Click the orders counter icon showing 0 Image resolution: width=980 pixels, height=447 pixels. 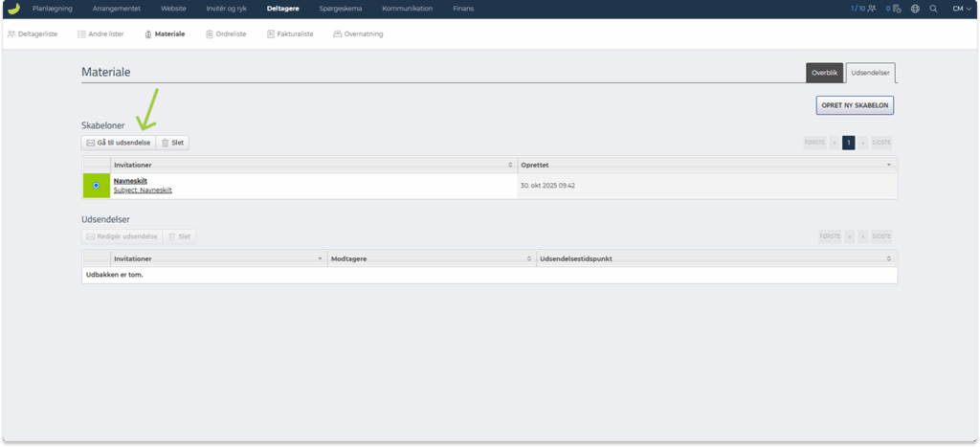(x=893, y=9)
